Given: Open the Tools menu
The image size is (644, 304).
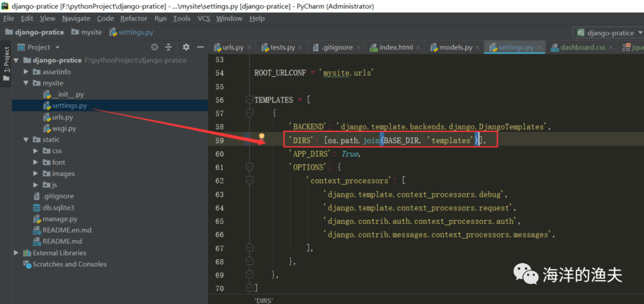Looking at the screenshot, I should click(x=181, y=18).
